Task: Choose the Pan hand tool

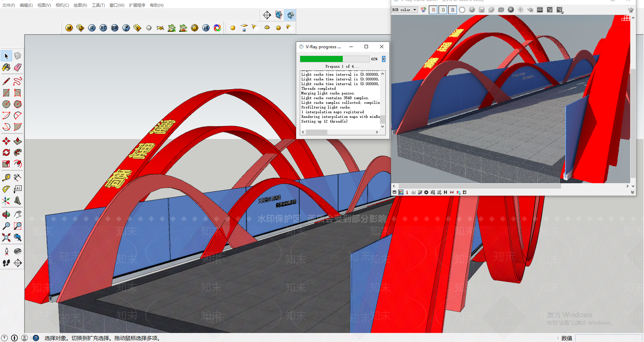Action: (18, 214)
